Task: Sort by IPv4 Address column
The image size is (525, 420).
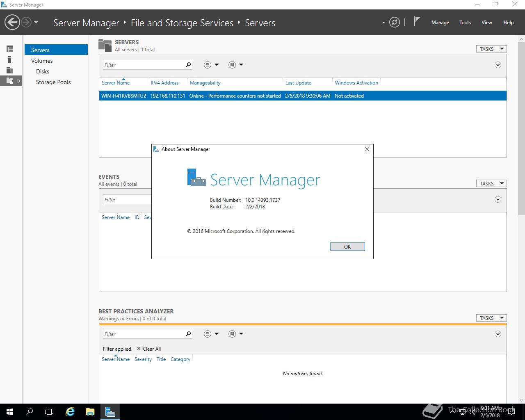Action: (x=164, y=83)
